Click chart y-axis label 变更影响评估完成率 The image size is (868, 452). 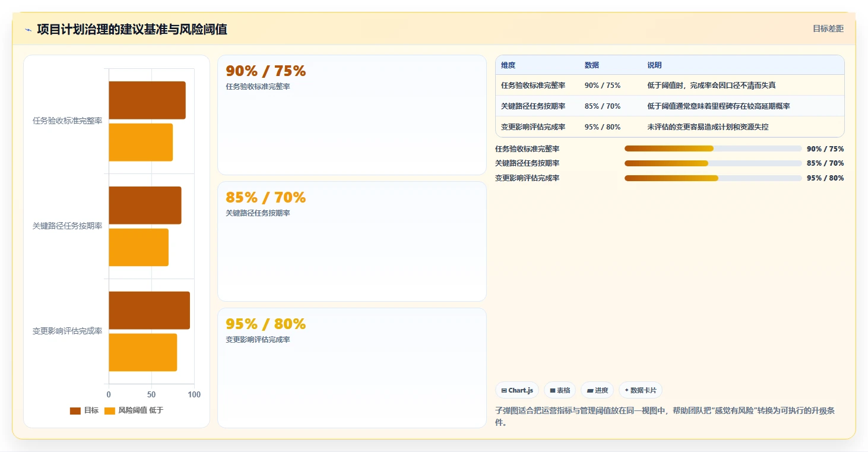point(67,331)
